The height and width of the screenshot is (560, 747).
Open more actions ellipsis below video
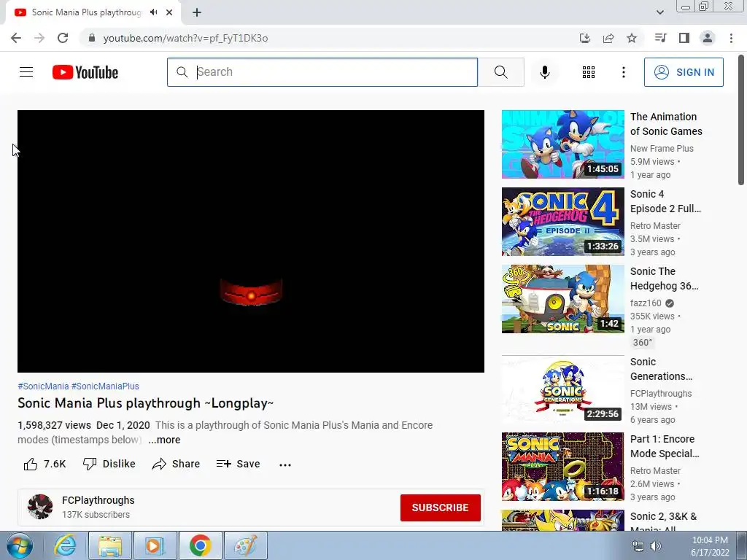[x=285, y=464]
